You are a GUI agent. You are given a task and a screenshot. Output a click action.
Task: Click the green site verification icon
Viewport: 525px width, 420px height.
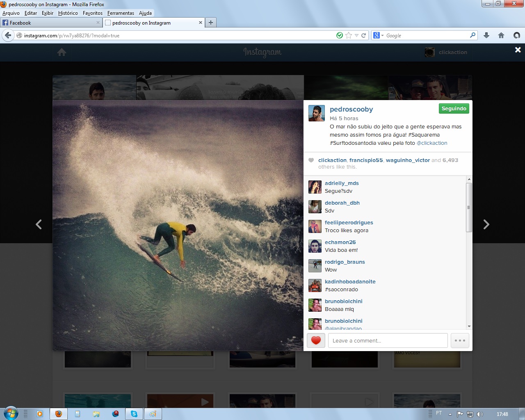(x=340, y=36)
